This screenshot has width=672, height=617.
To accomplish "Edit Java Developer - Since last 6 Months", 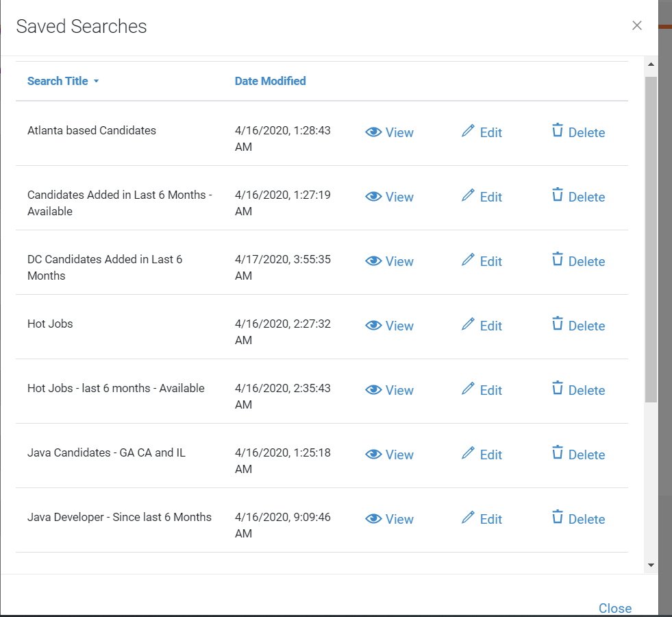I will point(482,519).
